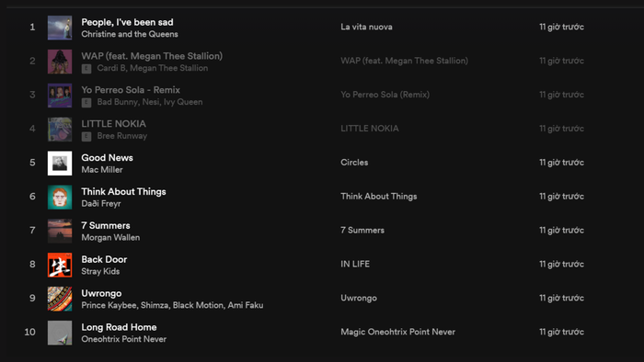Click Think About Things cover art
644x362 pixels.
pos(60,198)
